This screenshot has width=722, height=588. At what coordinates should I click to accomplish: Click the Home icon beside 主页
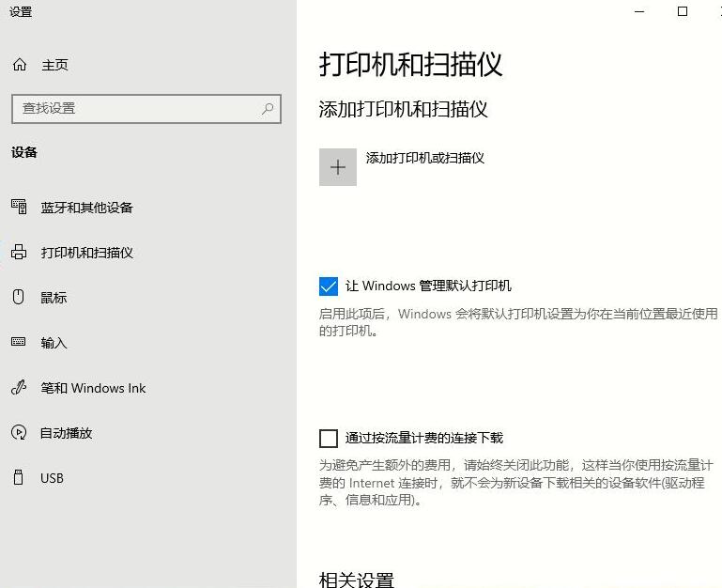[x=20, y=65]
